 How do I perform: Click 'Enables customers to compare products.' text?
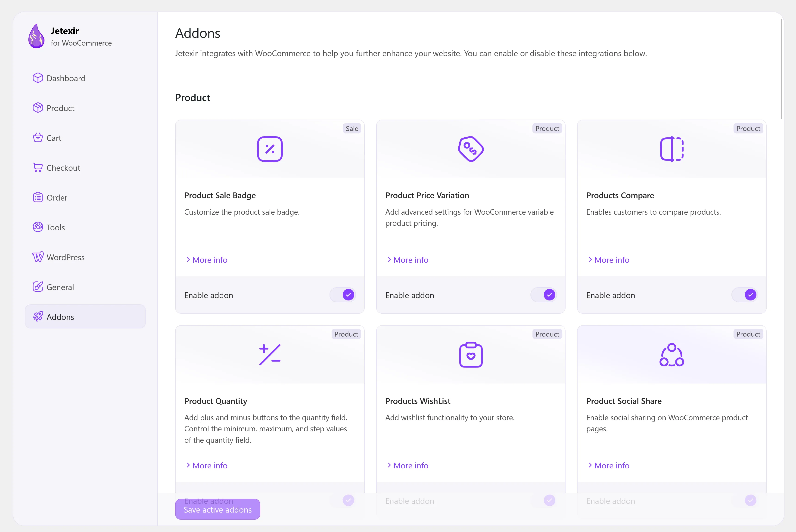coord(653,212)
